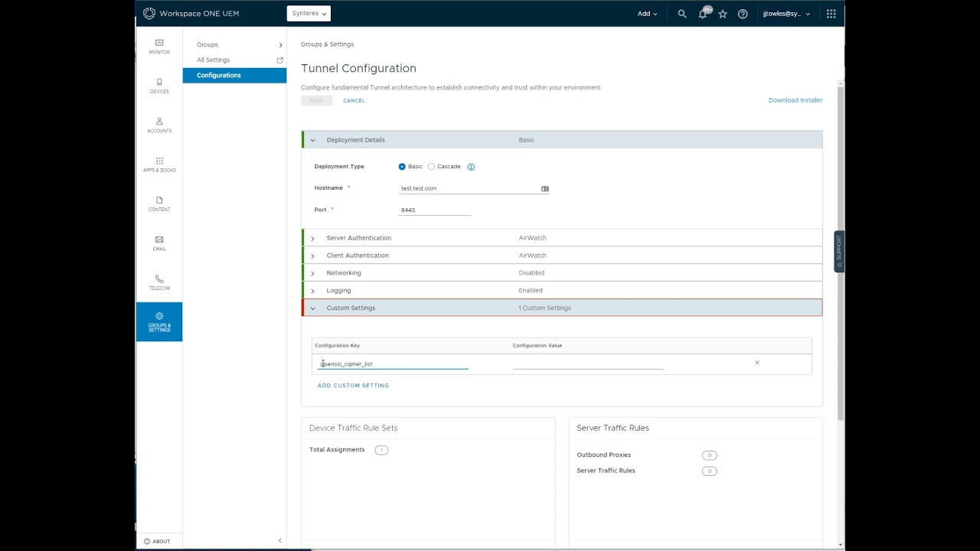The height and width of the screenshot is (551, 980).
Task: Open Apps & Books section
Action: (x=159, y=165)
